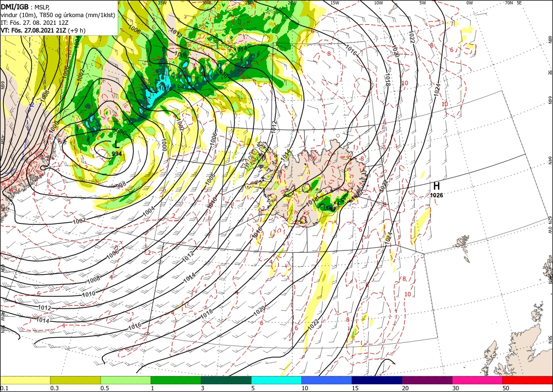Click the '50' legend scale value
The image size is (553, 392).
[506, 388]
